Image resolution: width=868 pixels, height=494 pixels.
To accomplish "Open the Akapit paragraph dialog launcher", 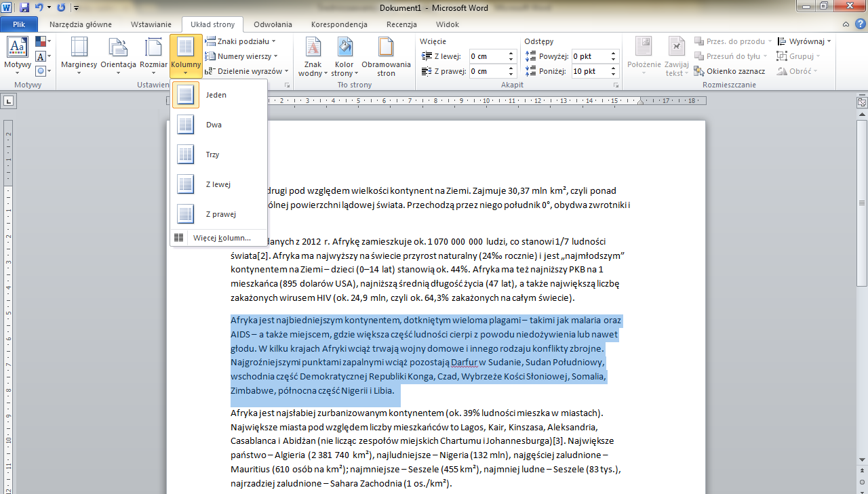I will point(616,85).
